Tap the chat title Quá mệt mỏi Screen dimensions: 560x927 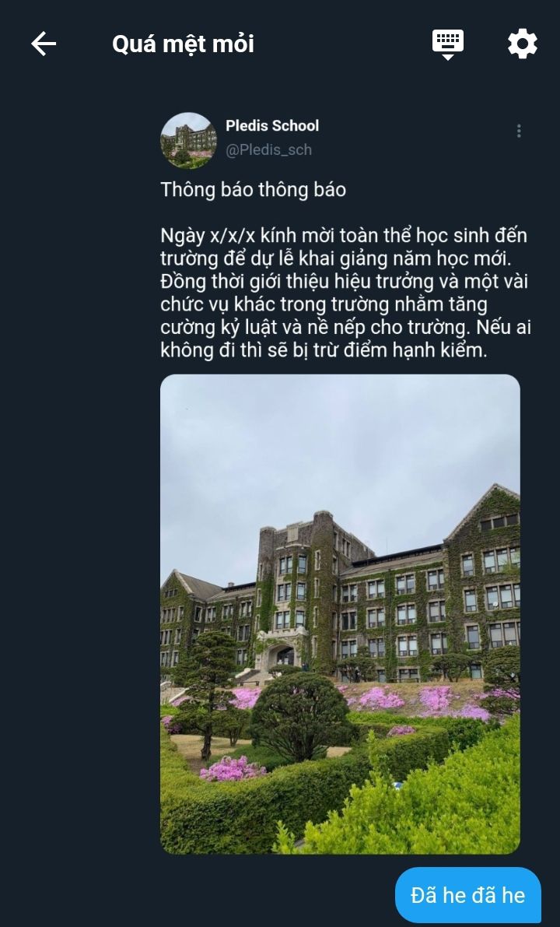(183, 44)
